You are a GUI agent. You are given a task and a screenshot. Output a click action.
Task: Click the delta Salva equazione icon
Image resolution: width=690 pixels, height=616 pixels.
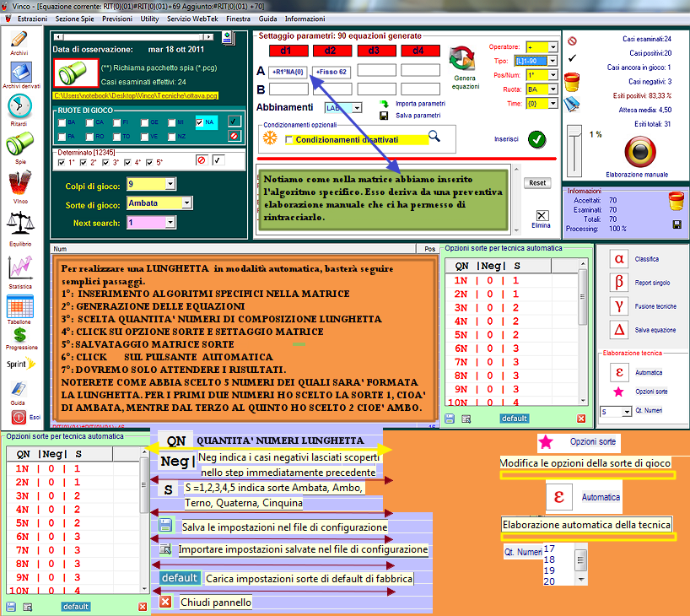click(x=618, y=329)
